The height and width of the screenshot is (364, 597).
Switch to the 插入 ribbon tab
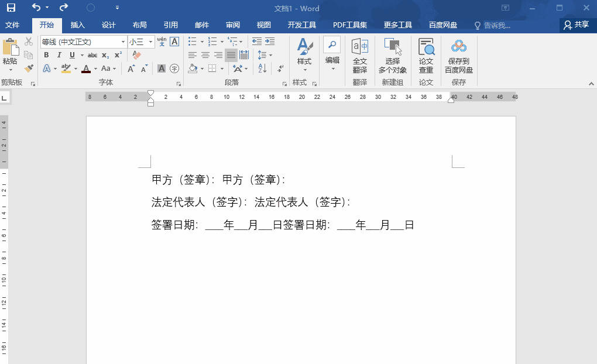pos(78,25)
